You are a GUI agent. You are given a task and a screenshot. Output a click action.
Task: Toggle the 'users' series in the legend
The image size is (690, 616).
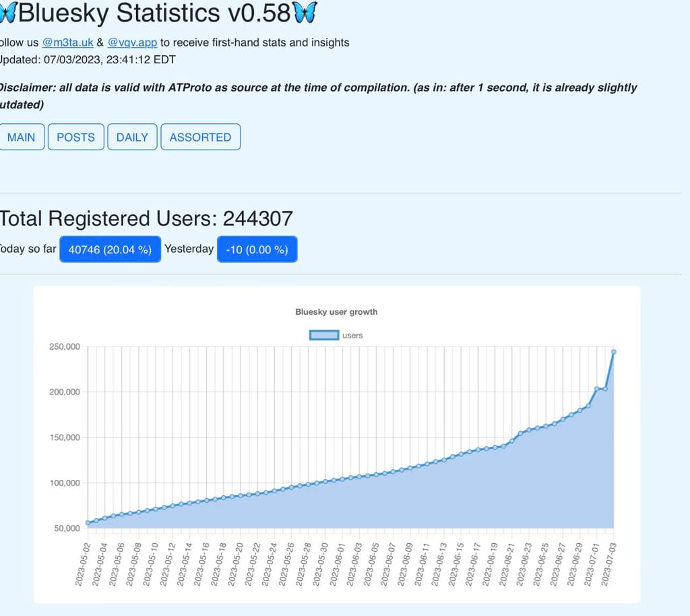(x=354, y=335)
